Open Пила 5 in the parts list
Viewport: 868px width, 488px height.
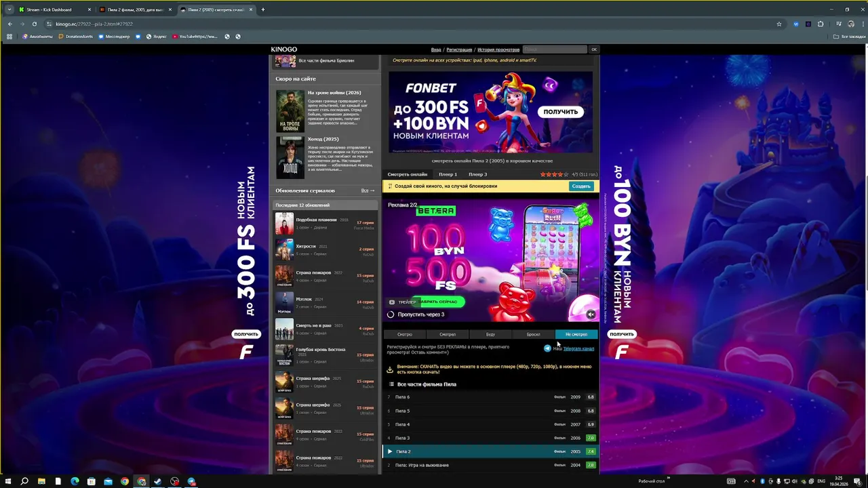[490, 411]
